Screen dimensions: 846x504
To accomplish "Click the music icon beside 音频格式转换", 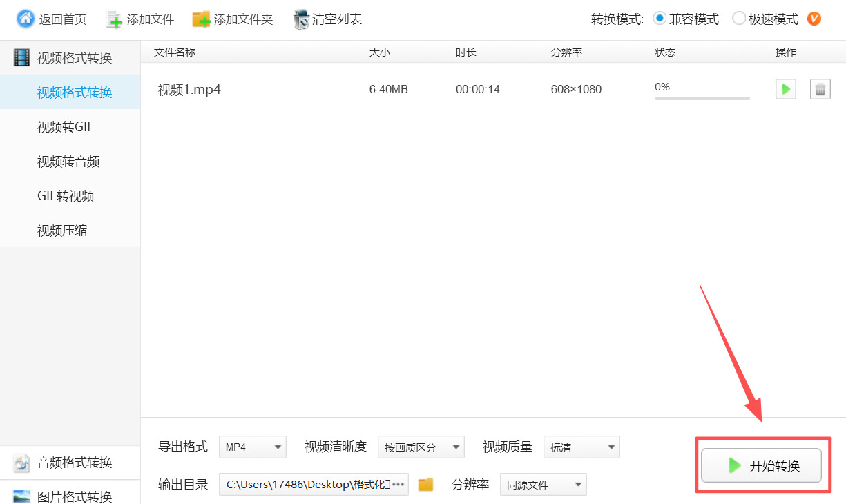I will point(22,463).
